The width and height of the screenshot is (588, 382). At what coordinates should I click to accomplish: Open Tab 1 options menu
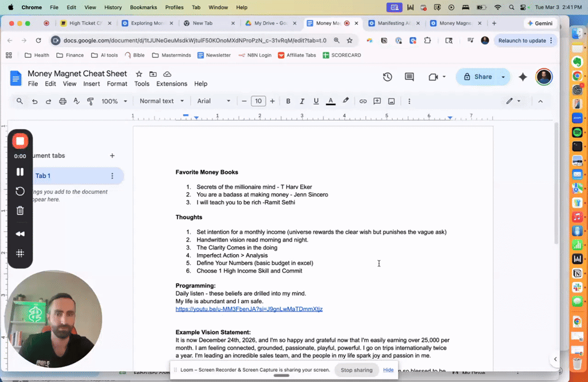point(112,176)
